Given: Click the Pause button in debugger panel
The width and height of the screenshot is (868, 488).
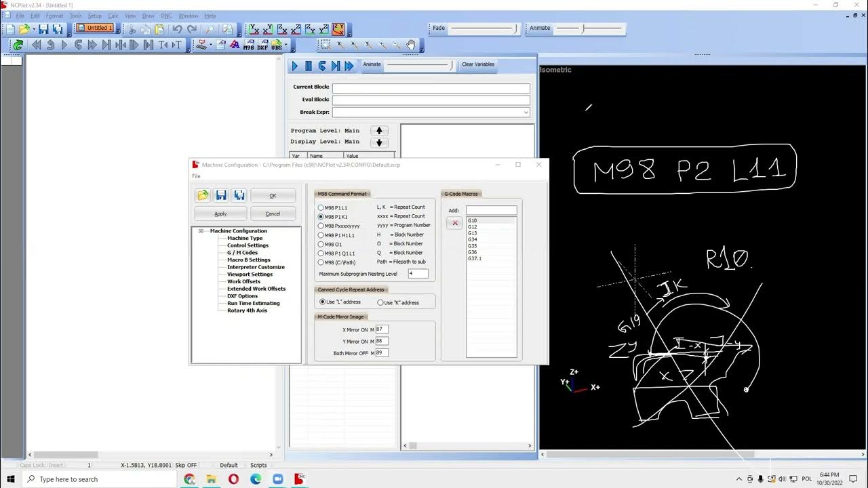Looking at the screenshot, I should click(x=308, y=66).
